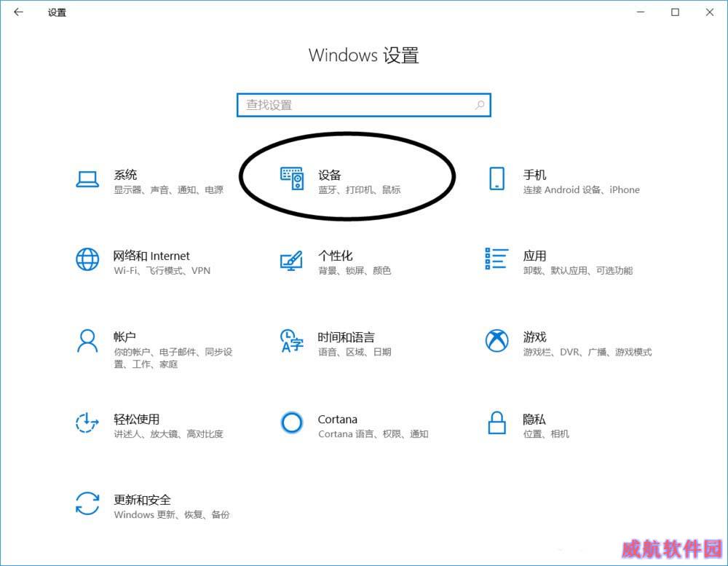This screenshot has width=728, height=566.
Task: Open the 系统 laptop icon
Action: tap(87, 179)
